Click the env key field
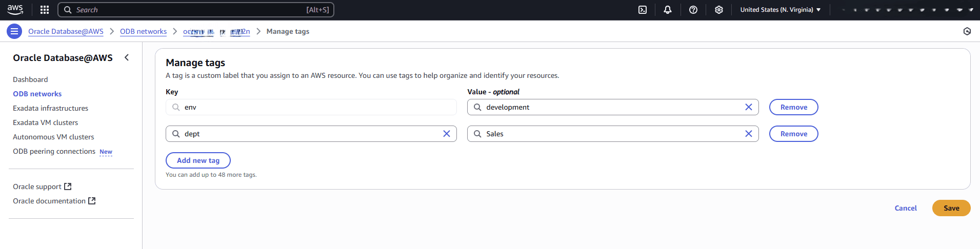The width and height of the screenshot is (980, 249). coord(311,107)
